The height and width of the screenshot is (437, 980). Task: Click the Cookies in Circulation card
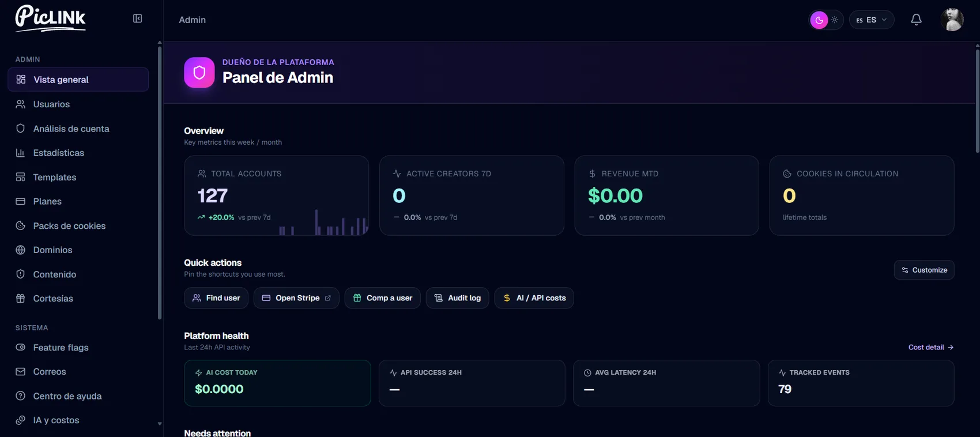coord(862,195)
